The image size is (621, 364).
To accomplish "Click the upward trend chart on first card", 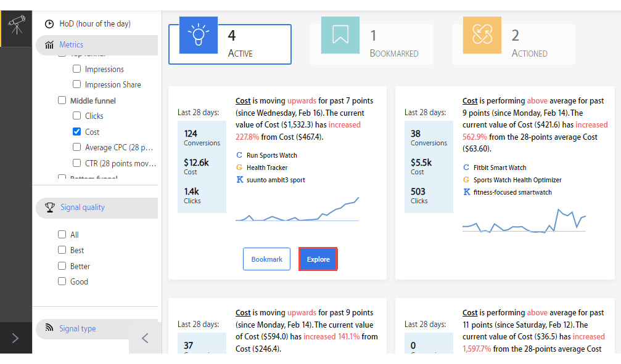I will click(297, 209).
